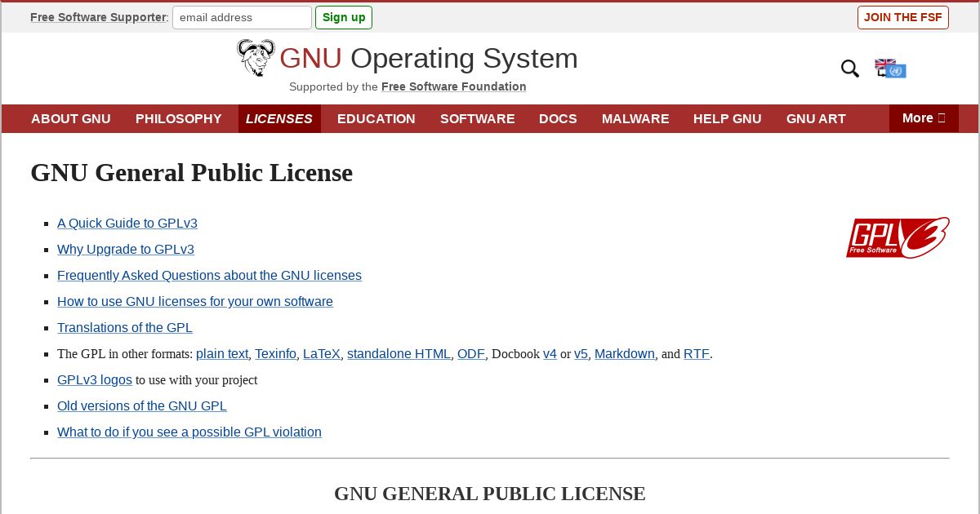Expand the More menu
Image resolution: width=980 pixels, height=514 pixels.
[x=924, y=118]
